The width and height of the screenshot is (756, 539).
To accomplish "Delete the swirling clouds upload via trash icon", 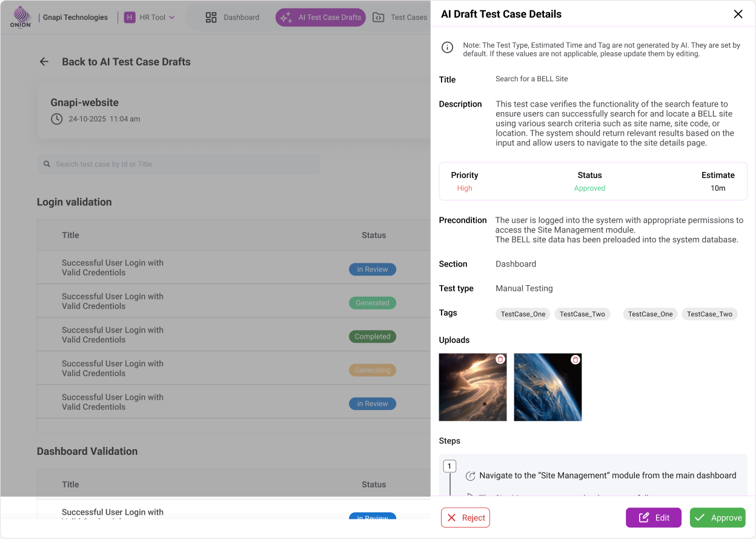I will [500, 360].
